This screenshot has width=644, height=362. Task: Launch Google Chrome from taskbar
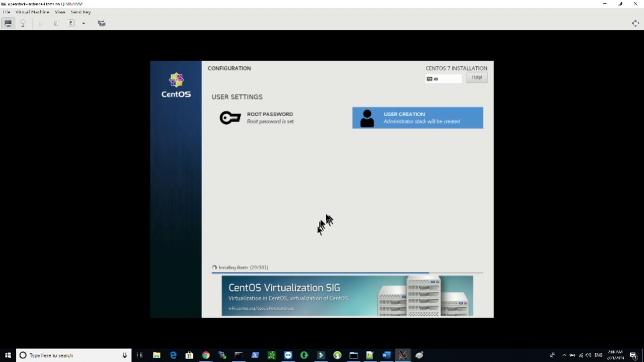point(206,355)
